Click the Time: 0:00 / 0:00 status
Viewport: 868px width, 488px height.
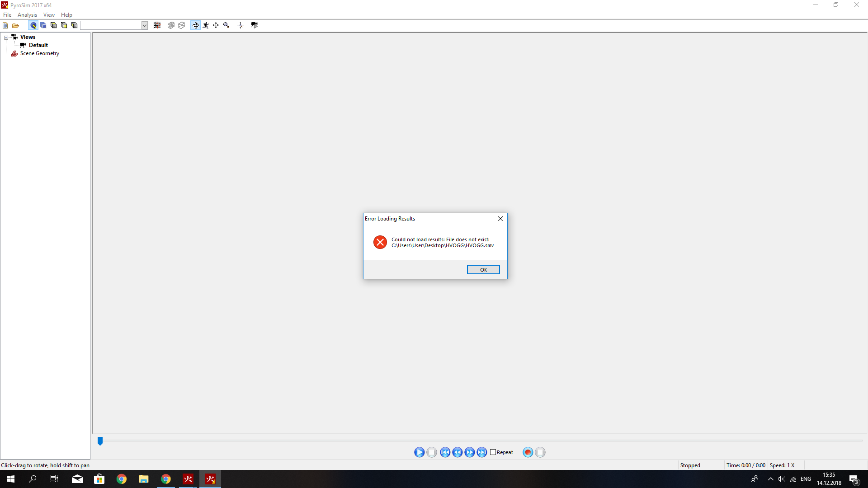pos(746,465)
